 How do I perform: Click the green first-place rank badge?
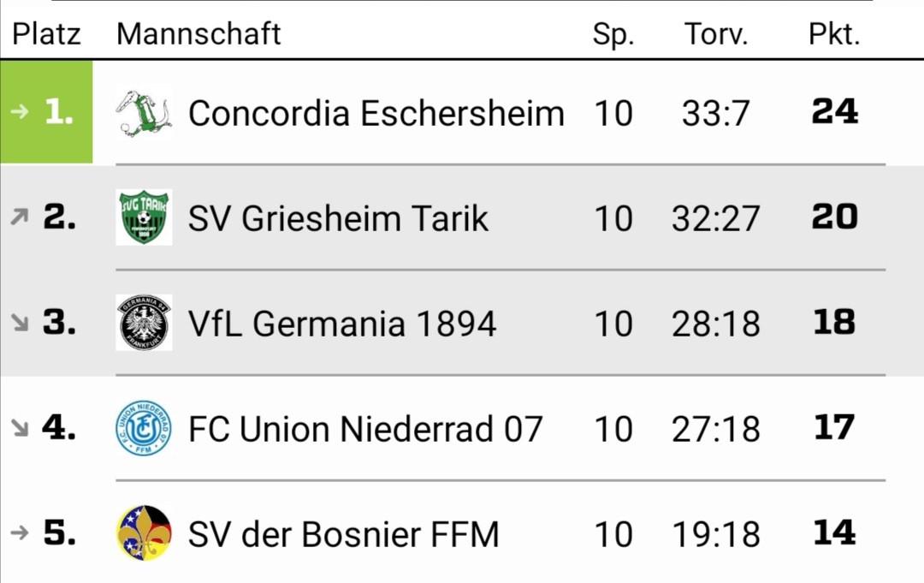tap(46, 111)
